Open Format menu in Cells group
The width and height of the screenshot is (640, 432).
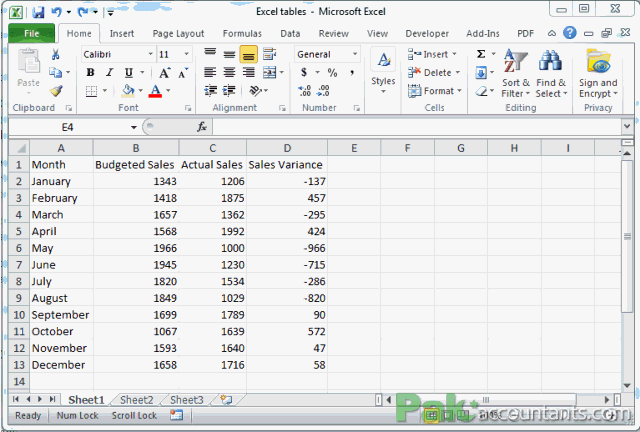tap(435, 91)
